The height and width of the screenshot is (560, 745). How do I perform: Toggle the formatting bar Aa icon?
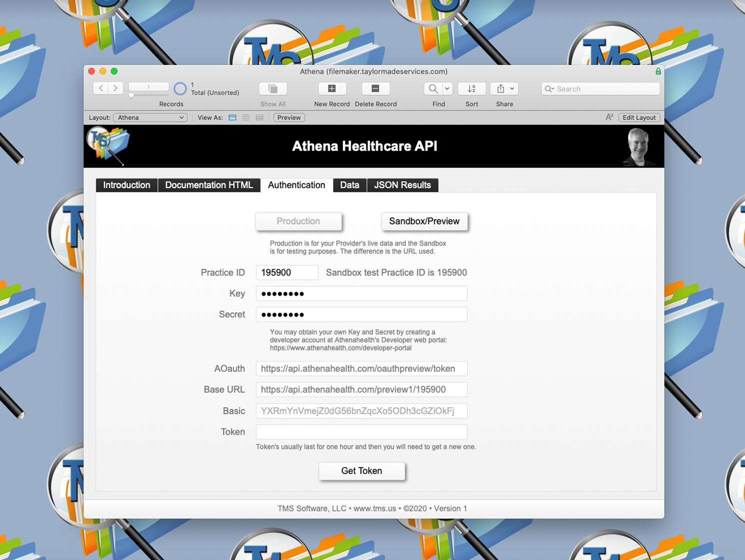[x=609, y=117]
